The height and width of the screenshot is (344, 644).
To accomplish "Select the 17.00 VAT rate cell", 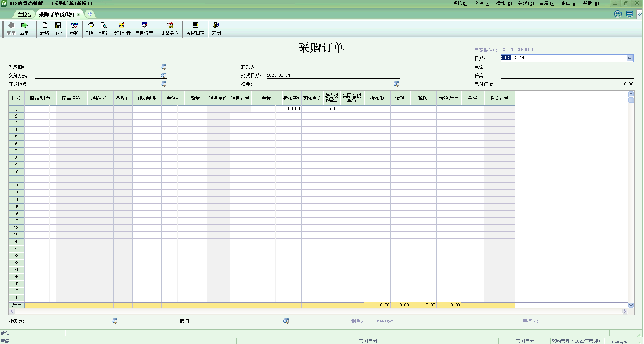I will (331, 109).
